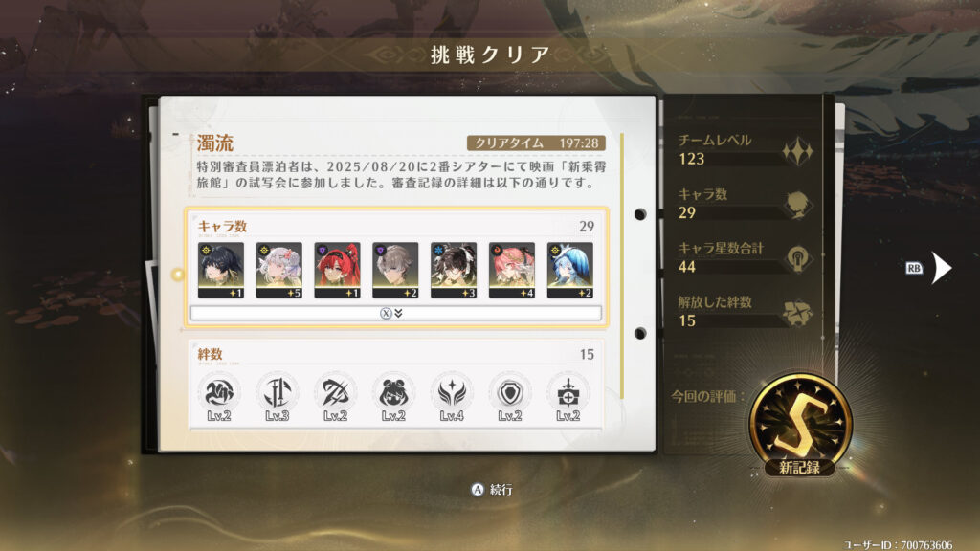Click the S rank 新記録 badge
The height and width of the screenshot is (551, 980).
800,426
